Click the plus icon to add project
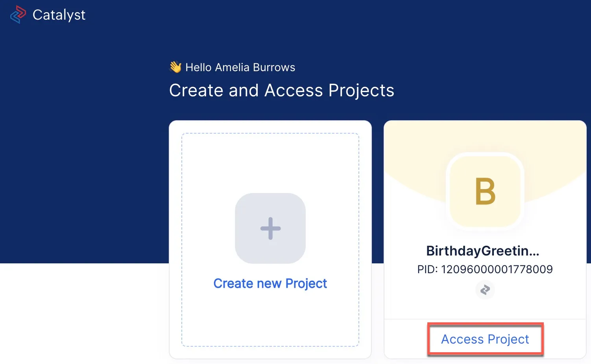This screenshot has width=591, height=364. (x=270, y=228)
